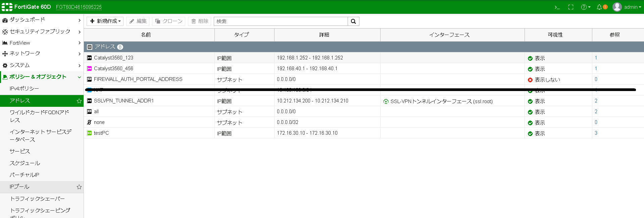Click the Catalyst3560_456 pink address icon
Screen dimensions: 644x218
coord(89,69)
